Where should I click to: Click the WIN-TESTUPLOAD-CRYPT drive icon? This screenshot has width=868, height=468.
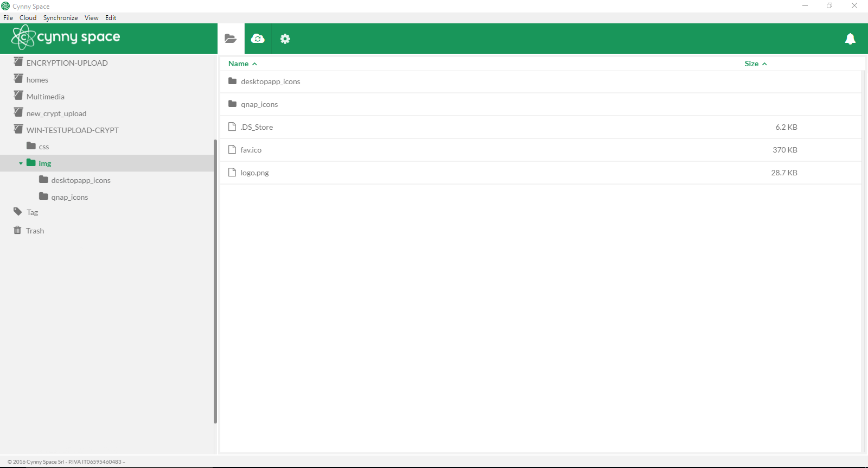coord(18,129)
